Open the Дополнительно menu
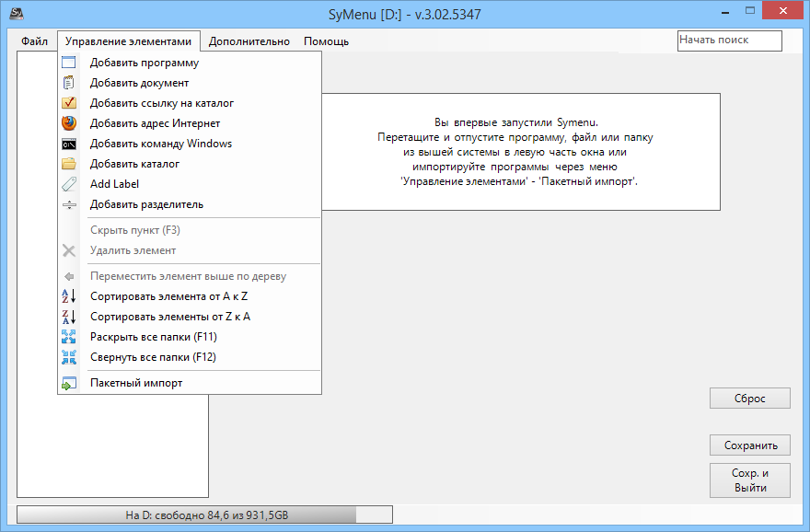Screen dimensions: 810x532 click(x=249, y=41)
